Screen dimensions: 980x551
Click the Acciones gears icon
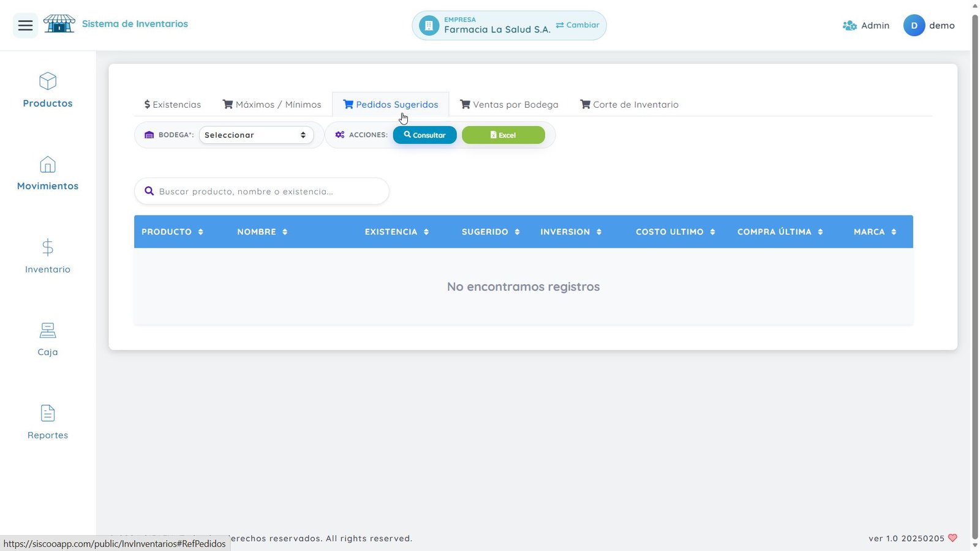tap(340, 135)
